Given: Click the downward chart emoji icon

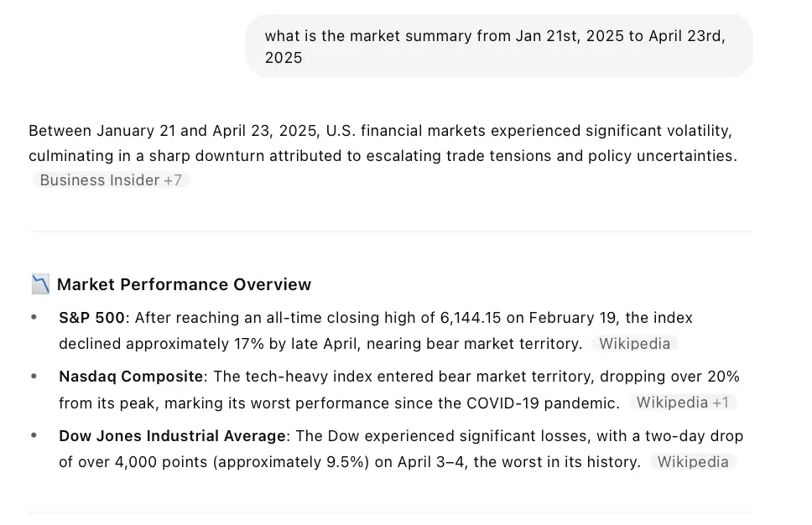Looking at the screenshot, I should click(x=40, y=284).
